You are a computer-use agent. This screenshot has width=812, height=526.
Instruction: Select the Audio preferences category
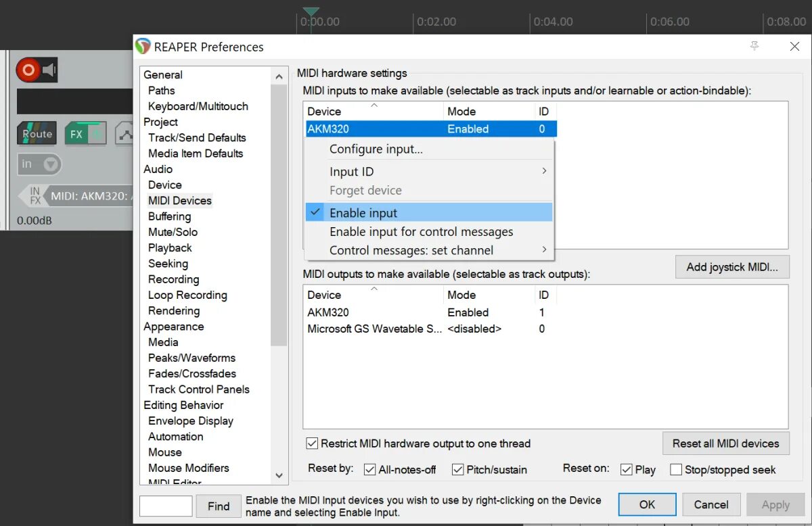point(158,169)
